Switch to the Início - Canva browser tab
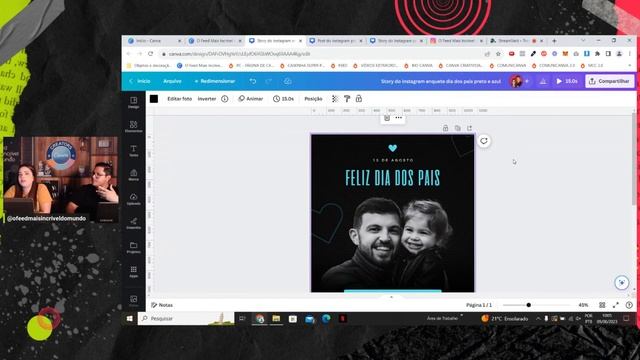This screenshot has height=360, width=640. coord(154,41)
